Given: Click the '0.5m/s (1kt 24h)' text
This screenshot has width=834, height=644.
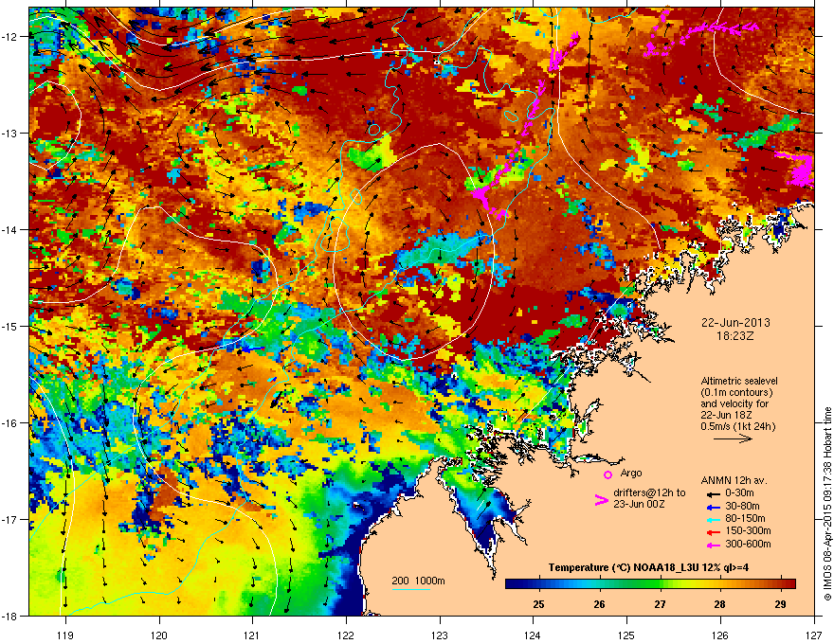Looking at the screenshot, I should click(737, 426).
